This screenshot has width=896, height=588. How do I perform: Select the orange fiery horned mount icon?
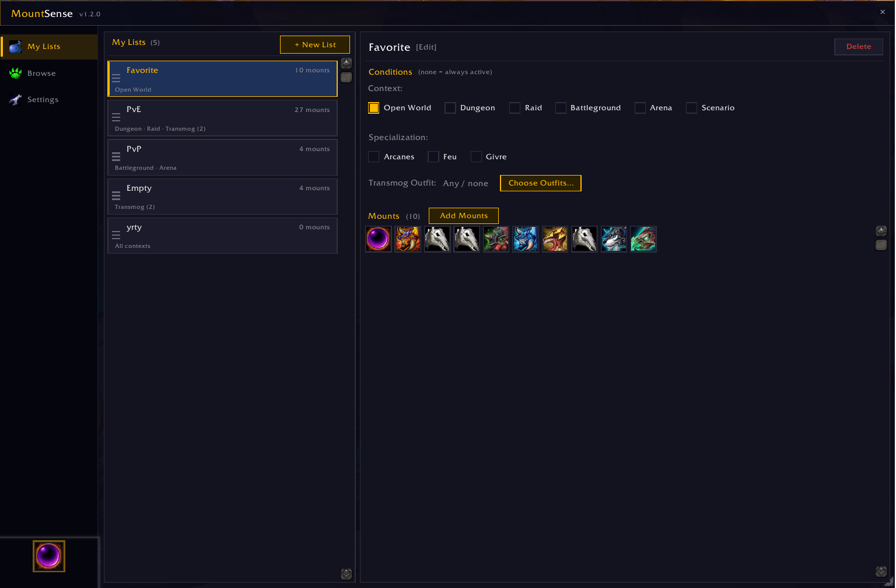pyautogui.click(x=408, y=239)
